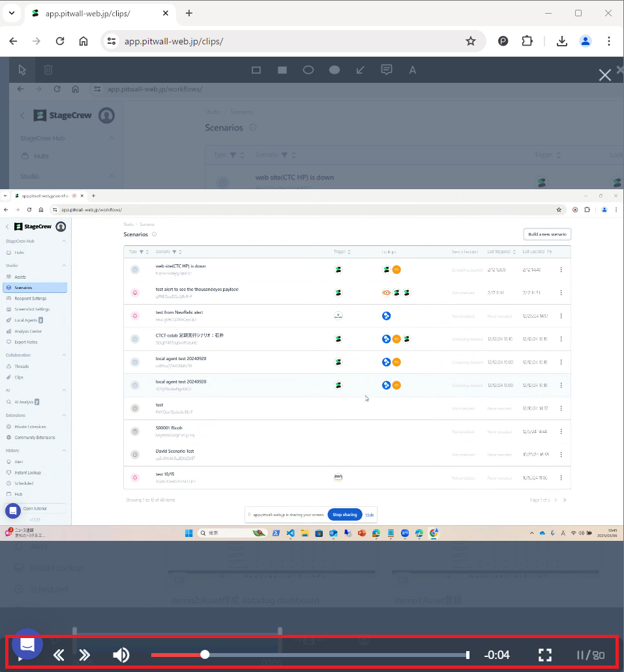This screenshot has width=624, height=672.
Task: Toggle the pause/layout mode control
Action: (591, 655)
